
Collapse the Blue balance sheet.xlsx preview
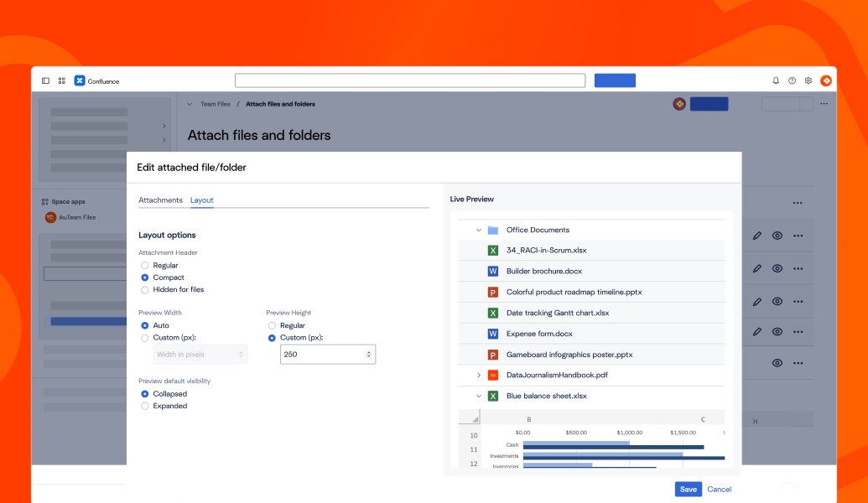(x=479, y=396)
